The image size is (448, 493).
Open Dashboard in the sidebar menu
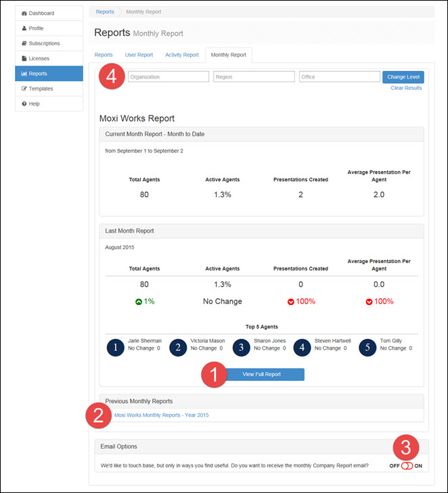(x=49, y=14)
